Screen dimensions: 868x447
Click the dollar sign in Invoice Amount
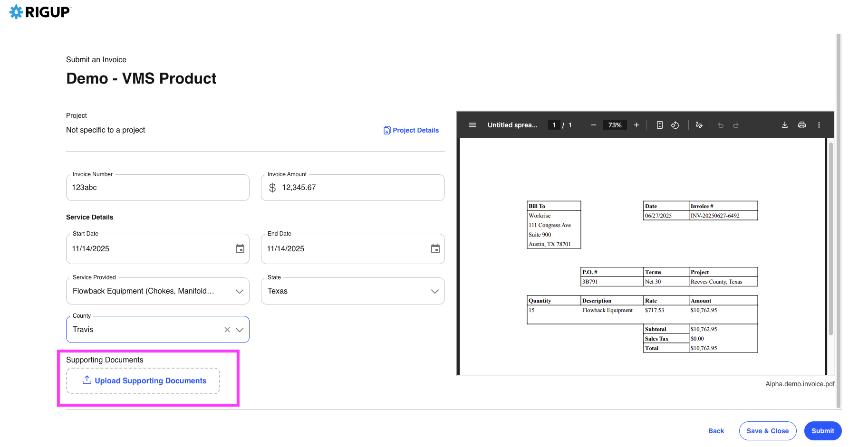point(272,188)
